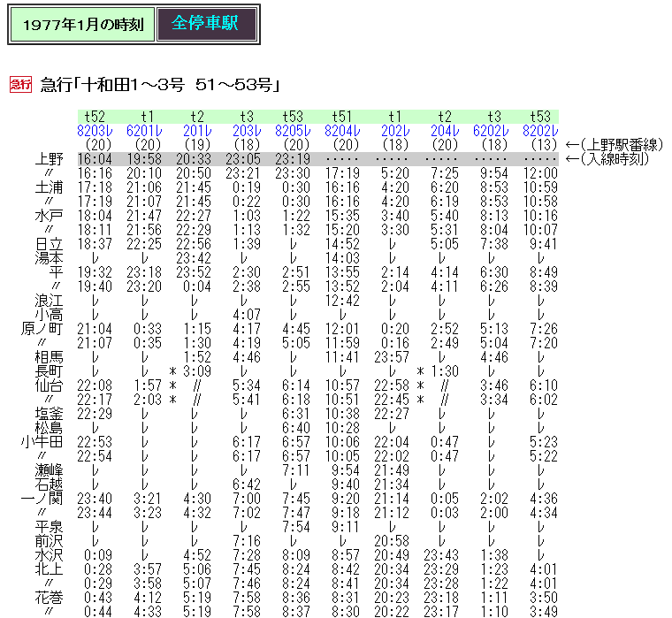This screenshot has width=672, height=618.
Task: Open train number 203レ link
Action: pyautogui.click(x=247, y=131)
